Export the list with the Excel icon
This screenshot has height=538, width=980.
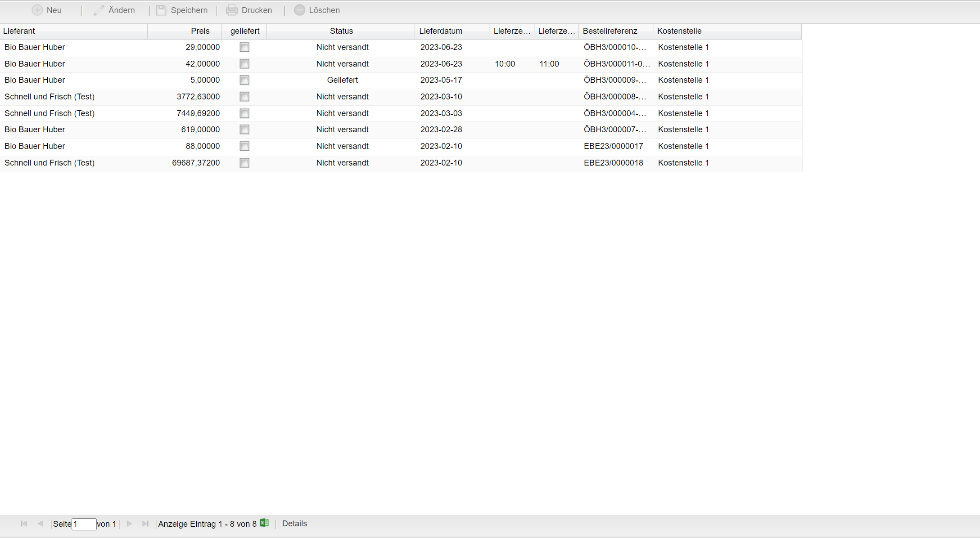(x=264, y=523)
